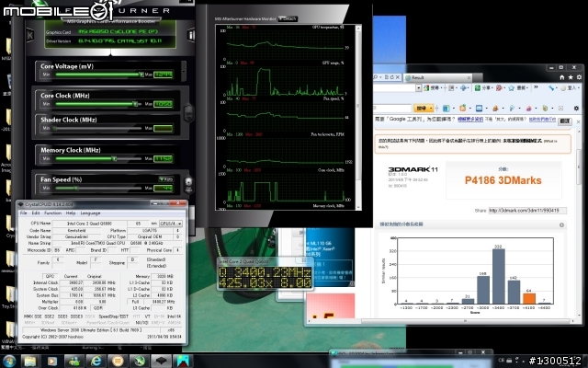Close the Google toolbar notification bar
588x368 pixels.
tap(578, 121)
